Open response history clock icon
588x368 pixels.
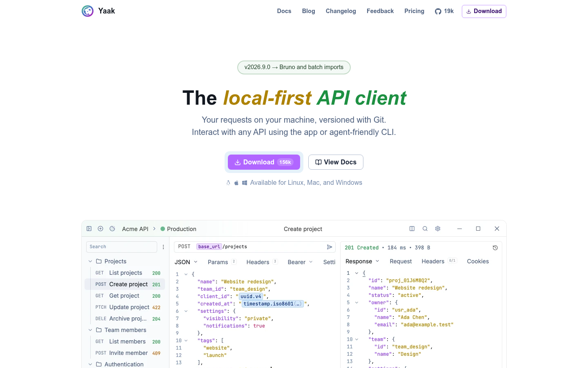pyautogui.click(x=495, y=248)
